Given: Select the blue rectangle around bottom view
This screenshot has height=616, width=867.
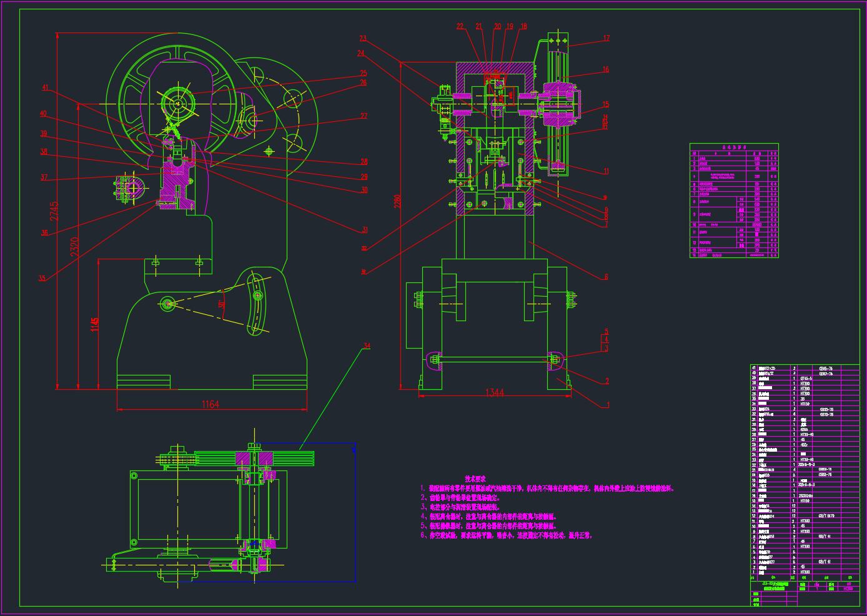Looking at the screenshot, I should [x=355, y=512].
